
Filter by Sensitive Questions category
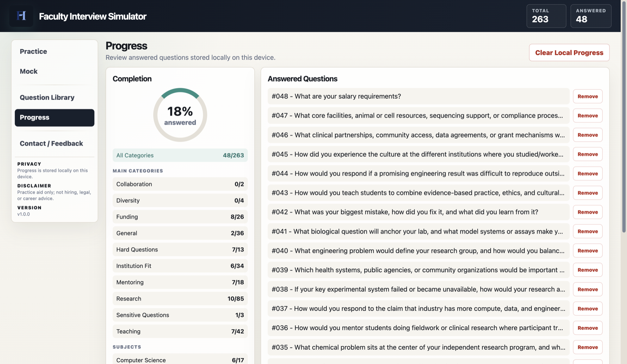pos(180,315)
